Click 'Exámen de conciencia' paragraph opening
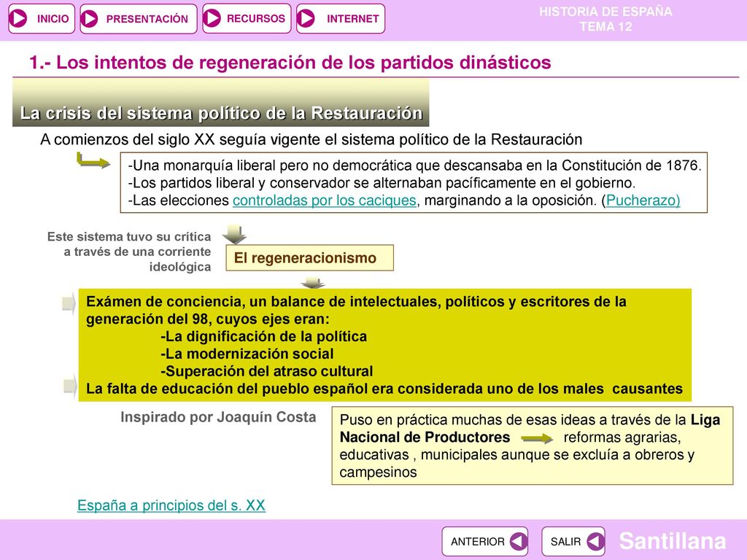 pos(356,311)
